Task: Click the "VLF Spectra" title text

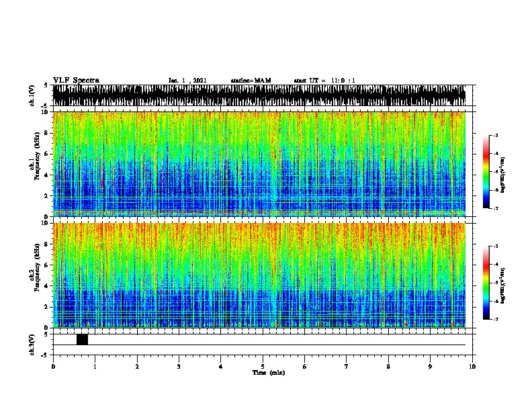Action: [76, 81]
